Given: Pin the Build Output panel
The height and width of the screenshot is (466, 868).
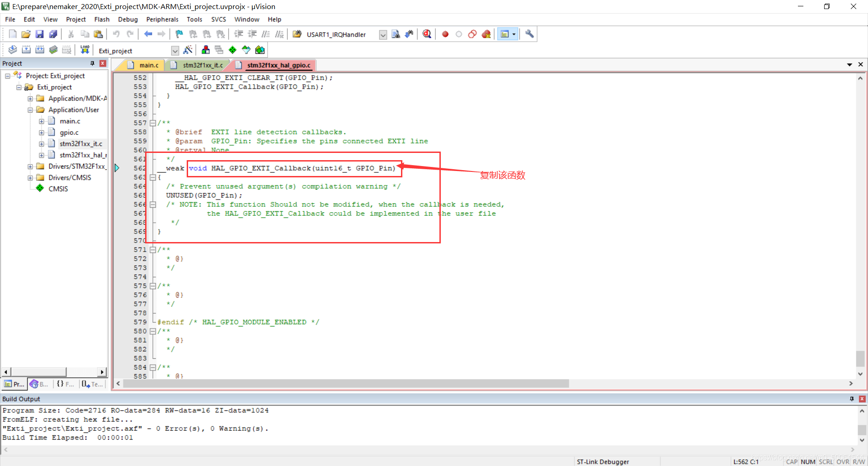Looking at the screenshot, I should 852,399.
